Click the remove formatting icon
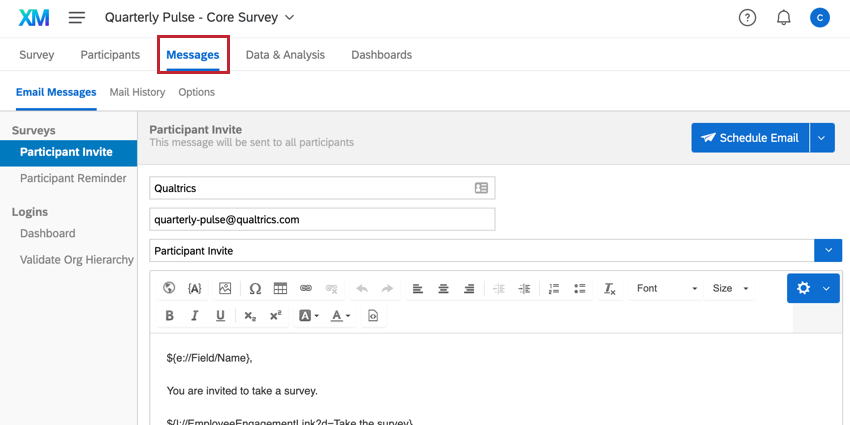 coord(609,288)
